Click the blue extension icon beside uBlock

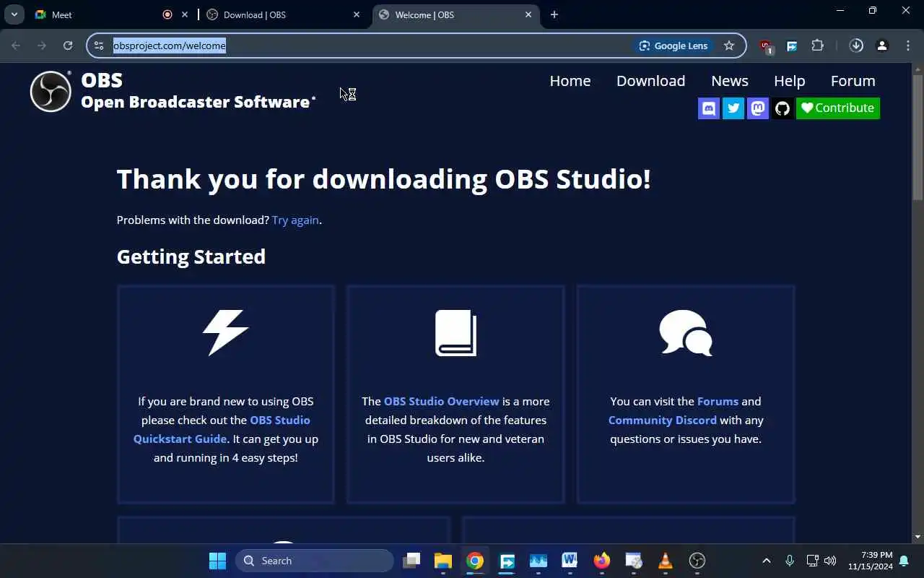[x=792, y=46]
